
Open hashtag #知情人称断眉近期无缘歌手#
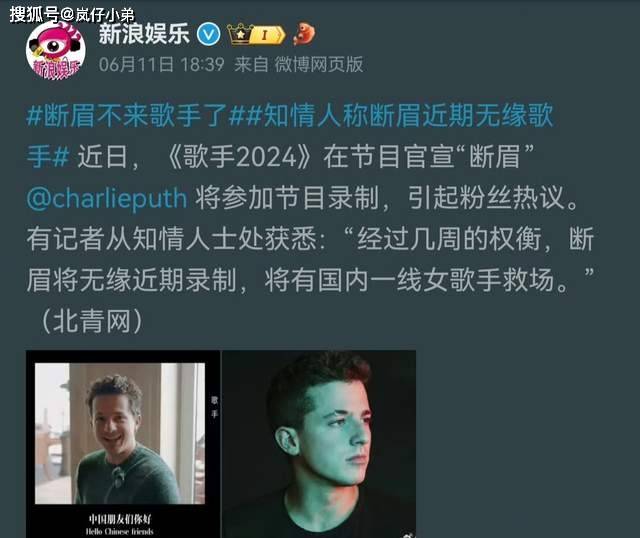[x=290, y=136]
